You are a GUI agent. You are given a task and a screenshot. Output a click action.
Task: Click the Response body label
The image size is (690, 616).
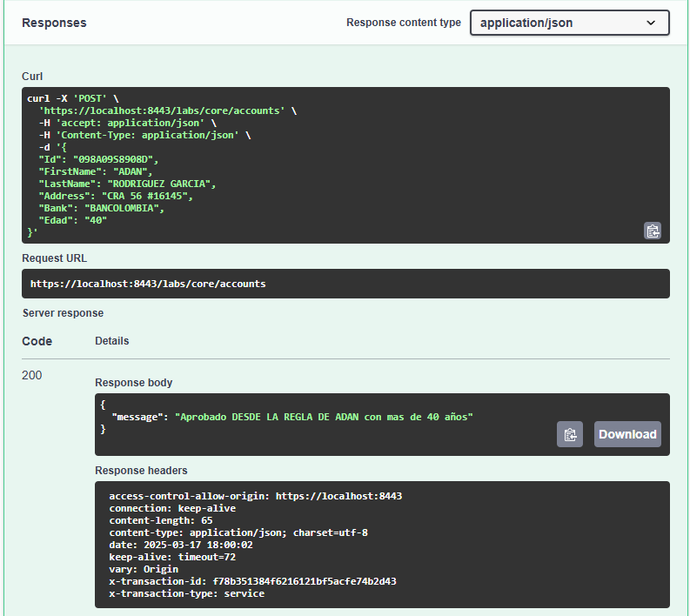(x=133, y=383)
